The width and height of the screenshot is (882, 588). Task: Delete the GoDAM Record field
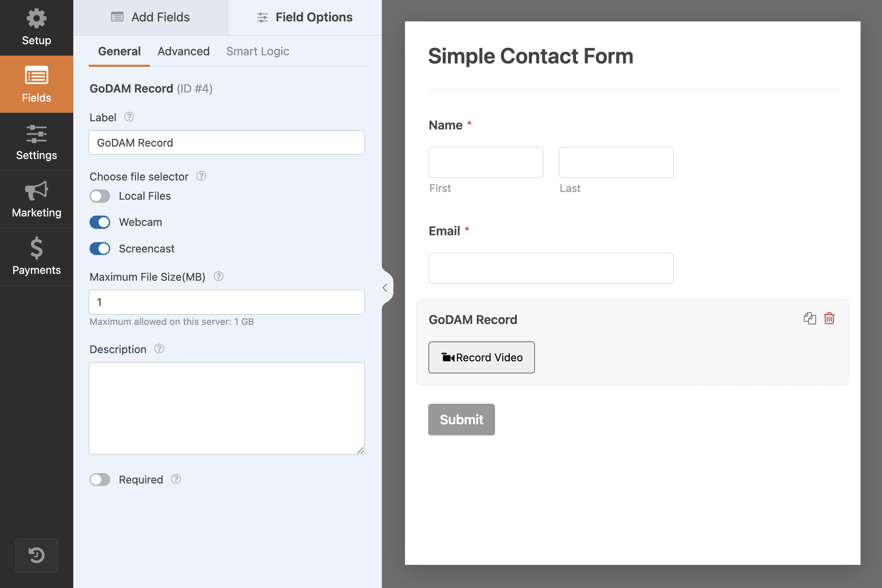point(829,318)
